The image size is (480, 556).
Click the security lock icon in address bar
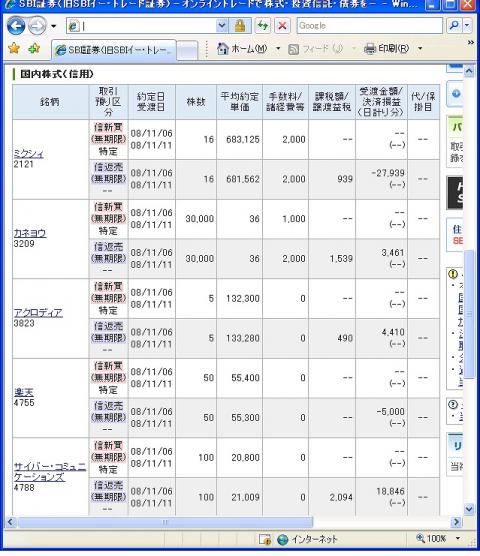tap(240, 26)
